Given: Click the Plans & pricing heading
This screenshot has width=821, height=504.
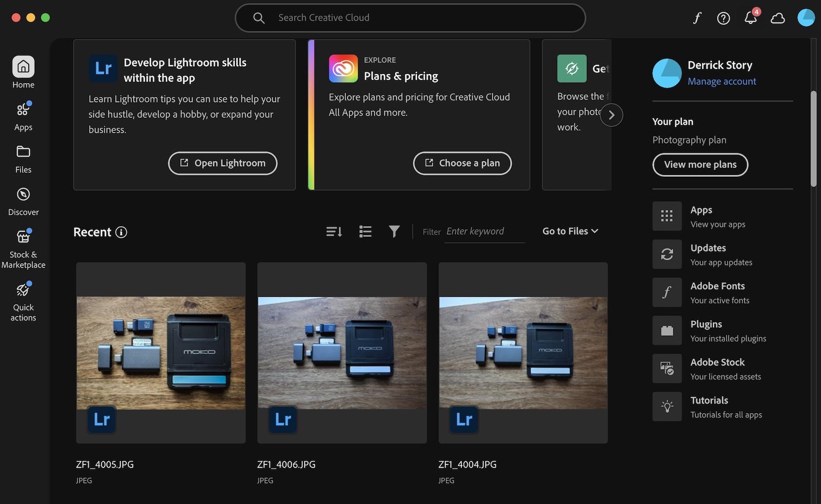Looking at the screenshot, I should pos(401,76).
